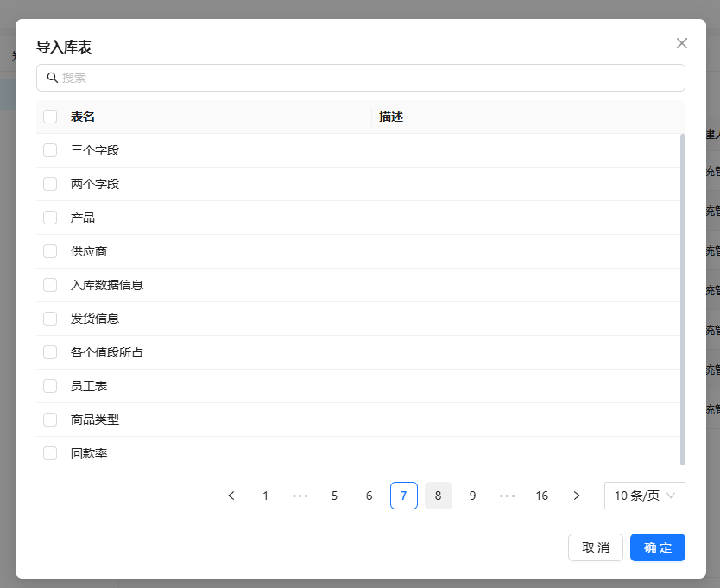Navigate to page 1
The width and height of the screenshot is (720, 588).
tap(266, 496)
